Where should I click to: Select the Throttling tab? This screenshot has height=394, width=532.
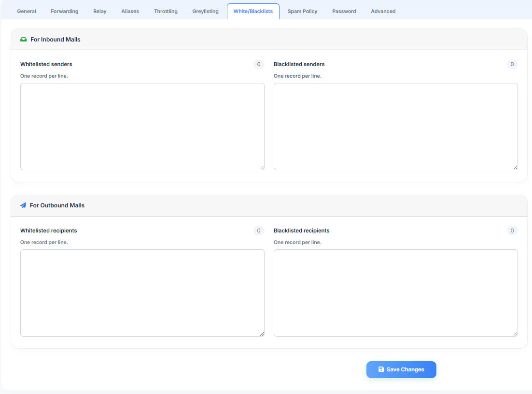(166, 11)
